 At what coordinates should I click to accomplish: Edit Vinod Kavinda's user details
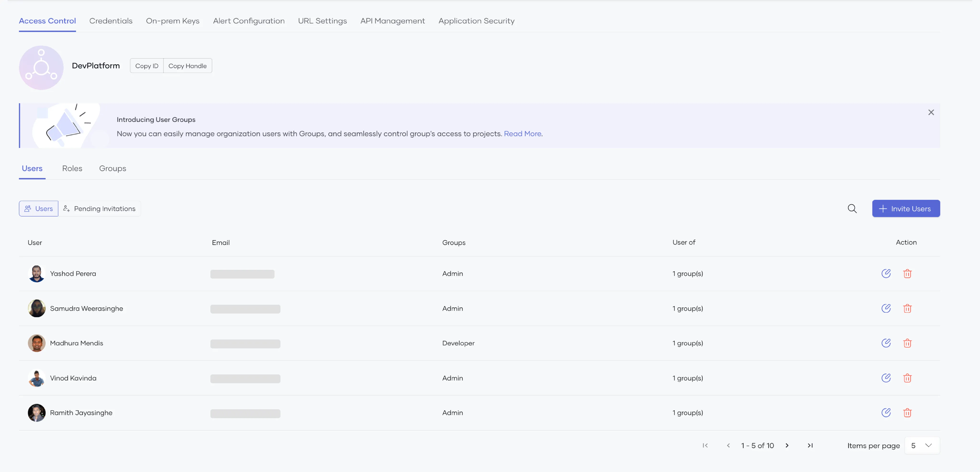(x=886, y=378)
